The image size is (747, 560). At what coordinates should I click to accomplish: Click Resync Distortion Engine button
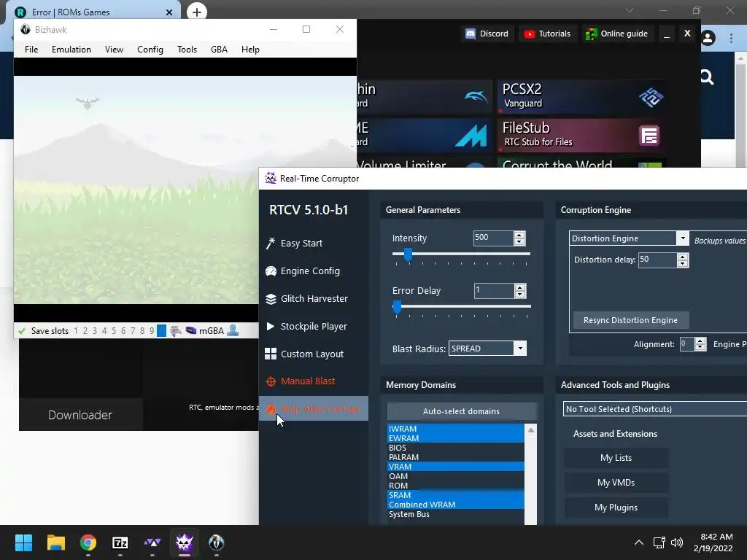[x=630, y=320]
